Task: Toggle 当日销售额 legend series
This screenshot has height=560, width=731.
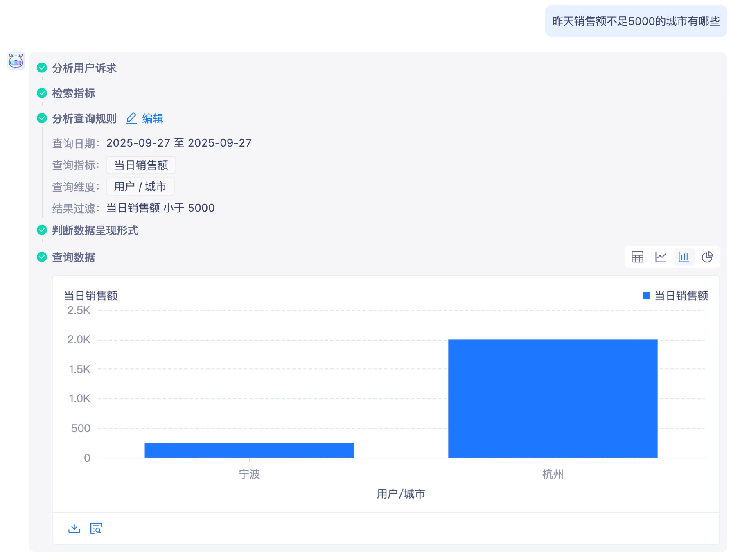Action: [x=675, y=296]
